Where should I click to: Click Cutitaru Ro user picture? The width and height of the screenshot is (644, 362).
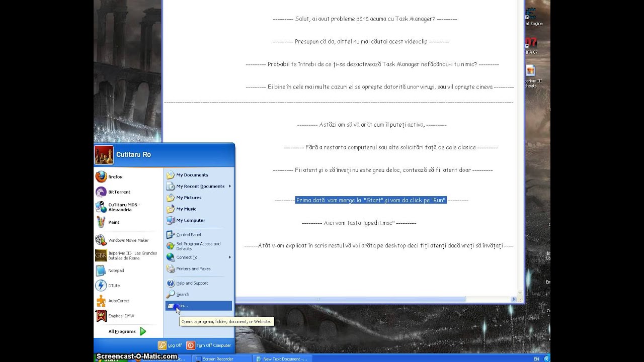tap(104, 155)
